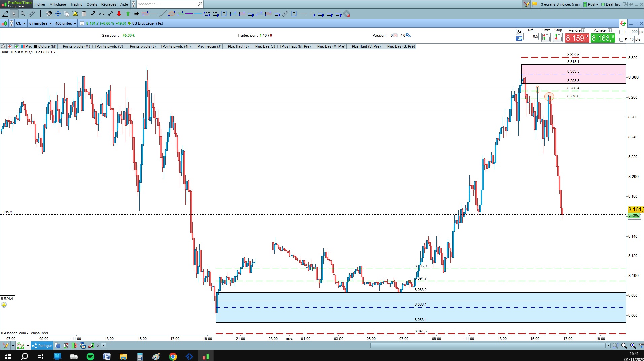This screenshot has height=361, width=644.
Task: Click the Vendre 8 159 button
Action: pos(577,38)
